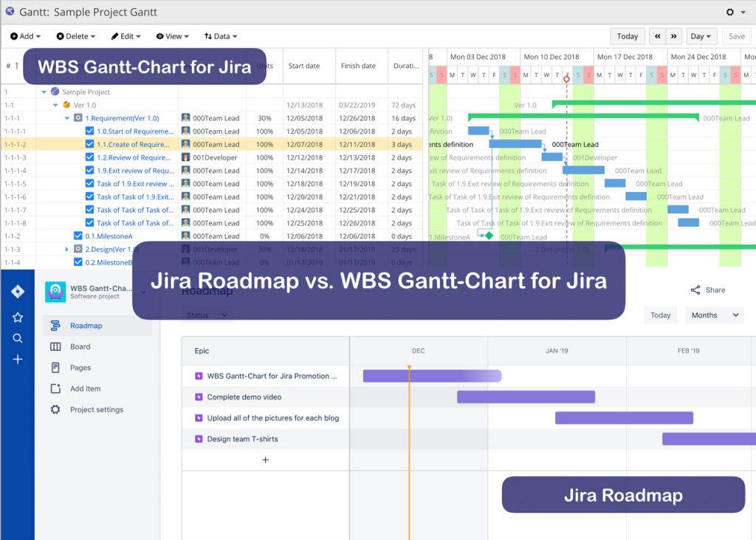Add a new epic with the plus row
The height and width of the screenshot is (540, 756).
[266, 460]
